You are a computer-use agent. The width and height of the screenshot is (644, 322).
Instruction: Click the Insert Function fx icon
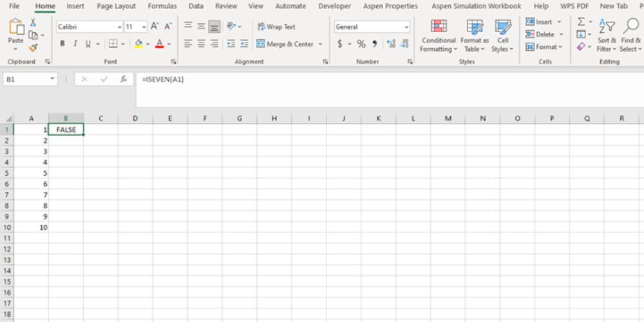coord(123,79)
